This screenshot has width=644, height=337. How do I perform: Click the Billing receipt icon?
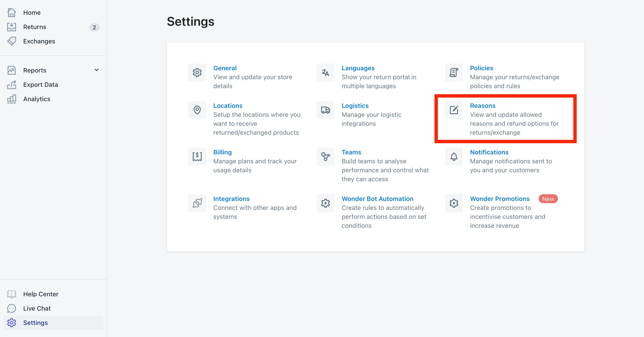197,157
